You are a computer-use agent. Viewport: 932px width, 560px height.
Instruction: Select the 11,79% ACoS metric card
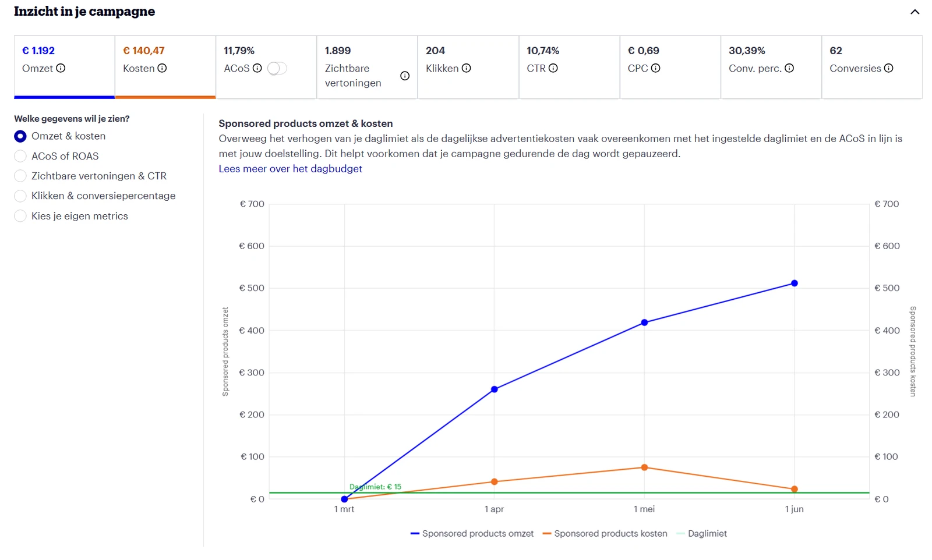click(266, 67)
